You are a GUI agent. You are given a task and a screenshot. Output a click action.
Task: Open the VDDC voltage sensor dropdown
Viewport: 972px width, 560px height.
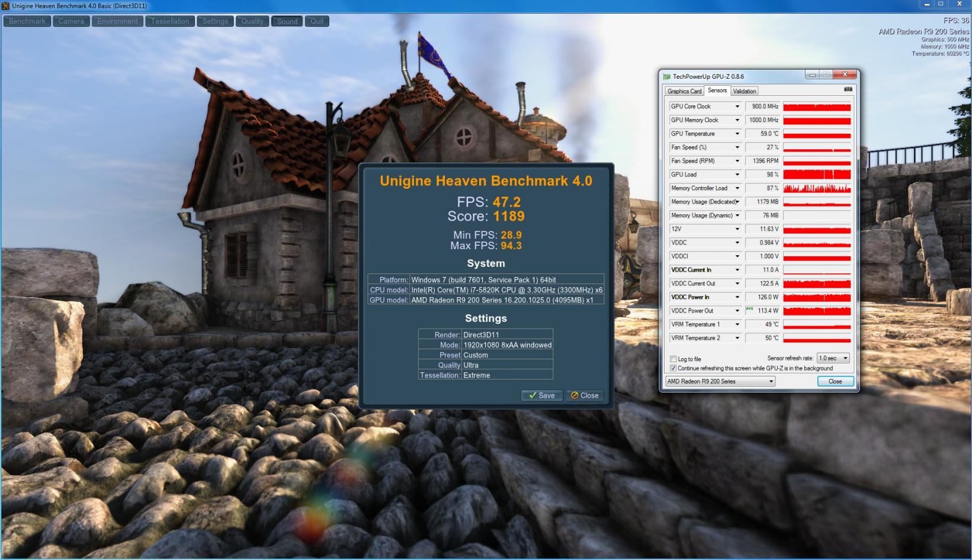(x=737, y=243)
